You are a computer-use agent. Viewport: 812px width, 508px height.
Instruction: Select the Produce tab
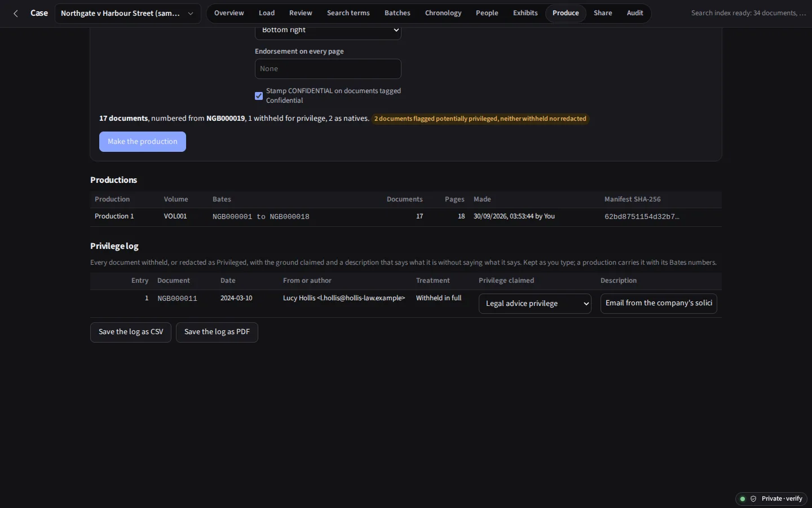pyautogui.click(x=566, y=13)
